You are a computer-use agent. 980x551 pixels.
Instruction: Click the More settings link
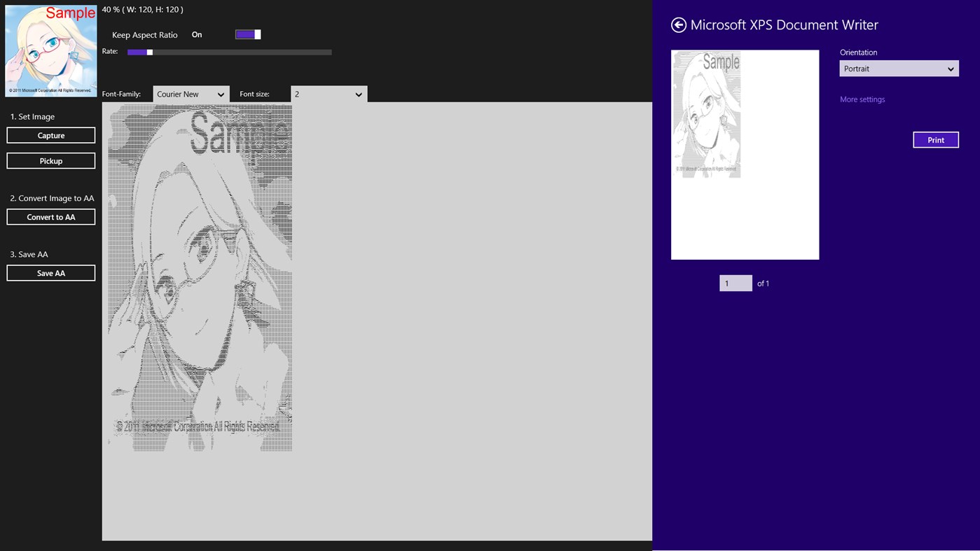pyautogui.click(x=862, y=99)
